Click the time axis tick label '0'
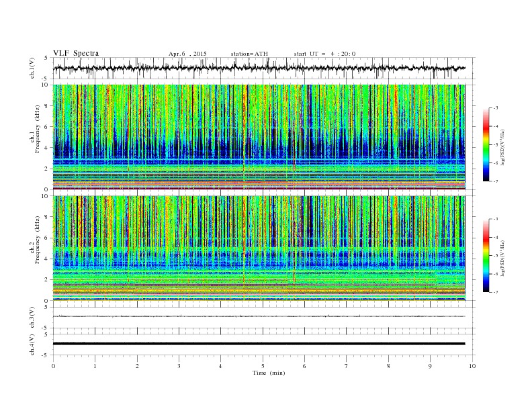The height and width of the screenshot is (411, 532). 53,366
